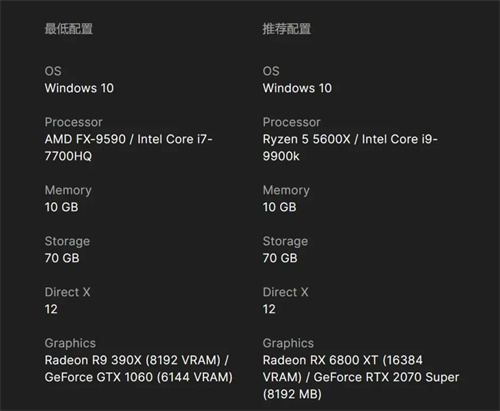Click recommended Direct X value 12
The width and height of the screenshot is (500, 411).
pyautogui.click(x=269, y=309)
